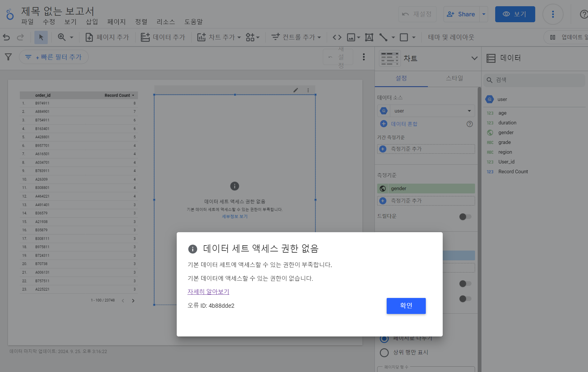Click the Share button
Viewport: 588px width, 372px height.
tap(461, 14)
